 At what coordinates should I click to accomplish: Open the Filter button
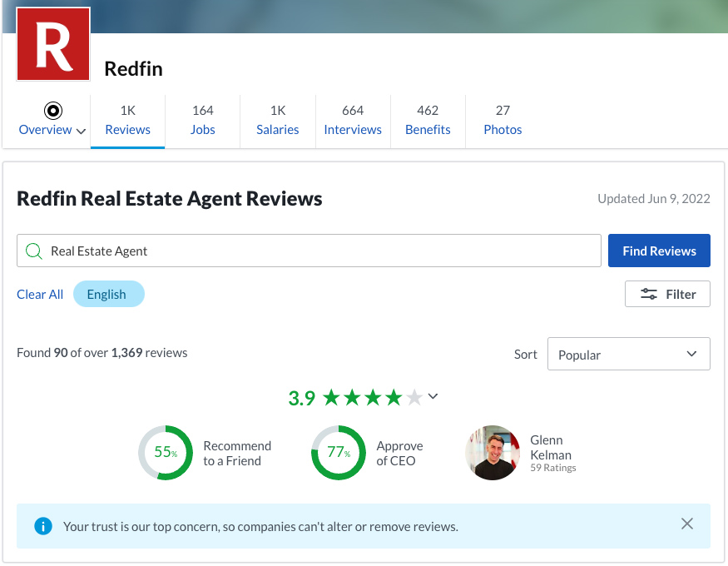(667, 294)
